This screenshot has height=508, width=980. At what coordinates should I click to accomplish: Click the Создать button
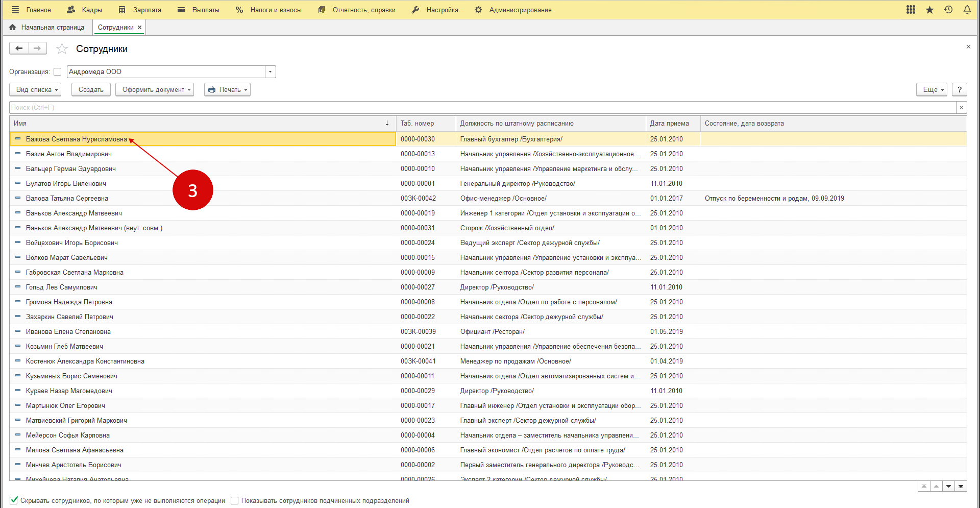click(91, 89)
